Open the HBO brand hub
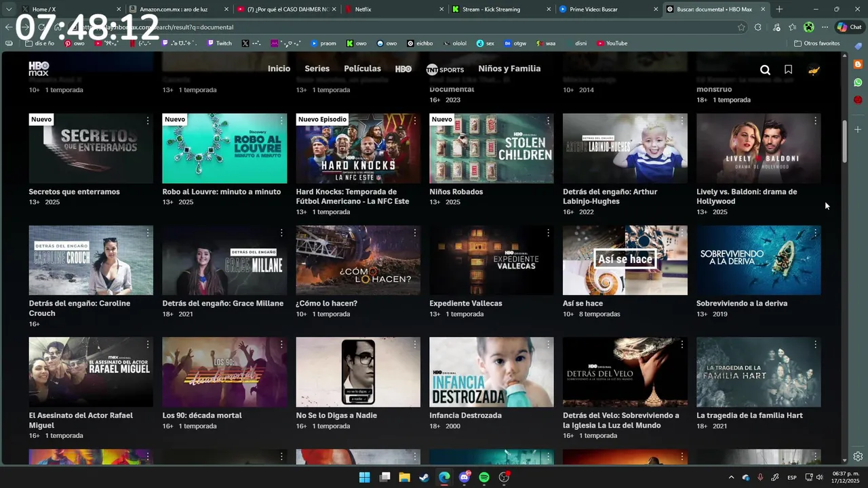Image resolution: width=868 pixels, height=488 pixels. [x=403, y=68]
